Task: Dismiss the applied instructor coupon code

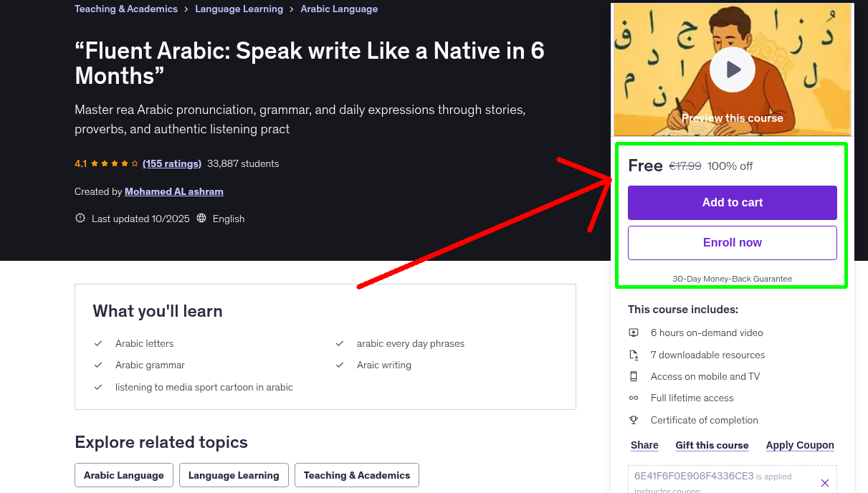Action: 825,482
